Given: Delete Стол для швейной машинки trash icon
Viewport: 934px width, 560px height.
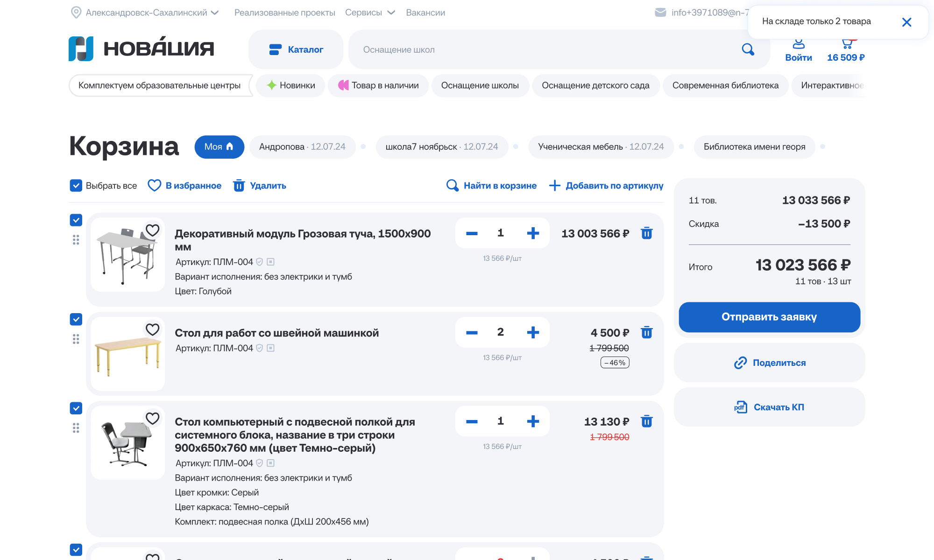Looking at the screenshot, I should coord(646,333).
